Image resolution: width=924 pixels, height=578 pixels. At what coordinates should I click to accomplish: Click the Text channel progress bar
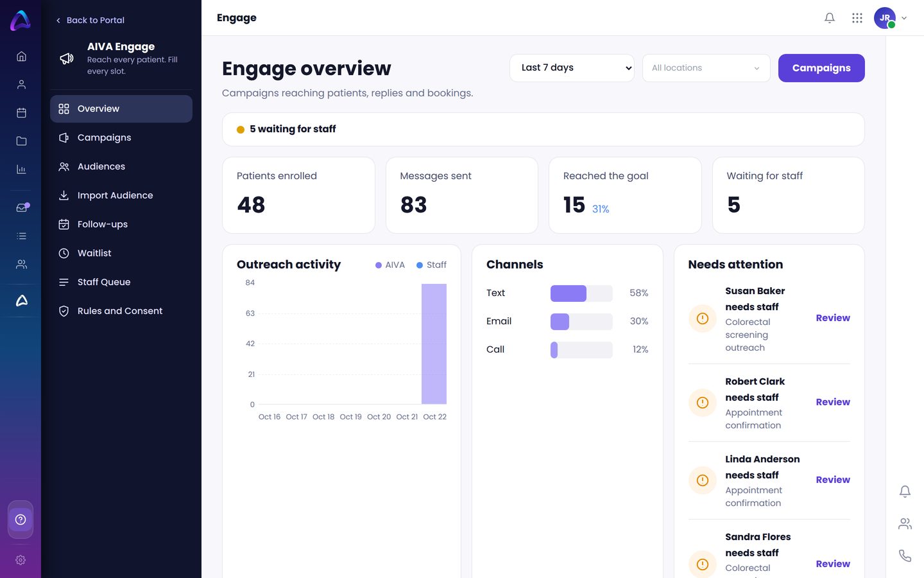click(x=581, y=293)
